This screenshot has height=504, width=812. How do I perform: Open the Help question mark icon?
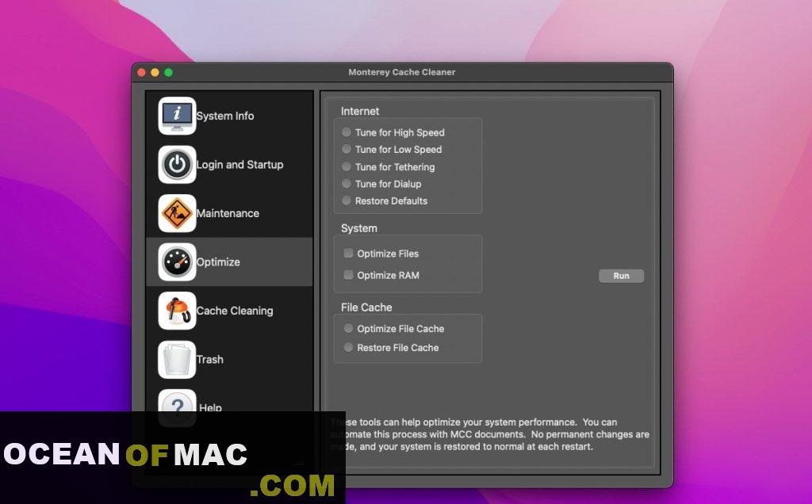(x=177, y=408)
